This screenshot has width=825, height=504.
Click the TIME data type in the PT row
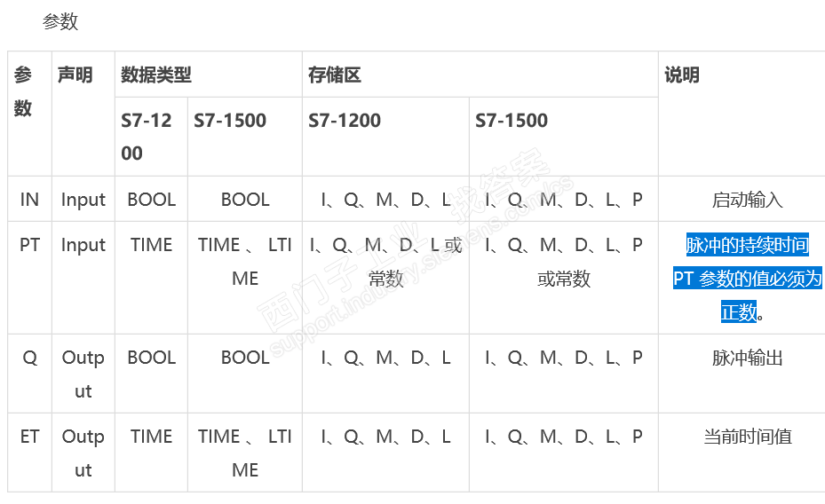(151, 245)
